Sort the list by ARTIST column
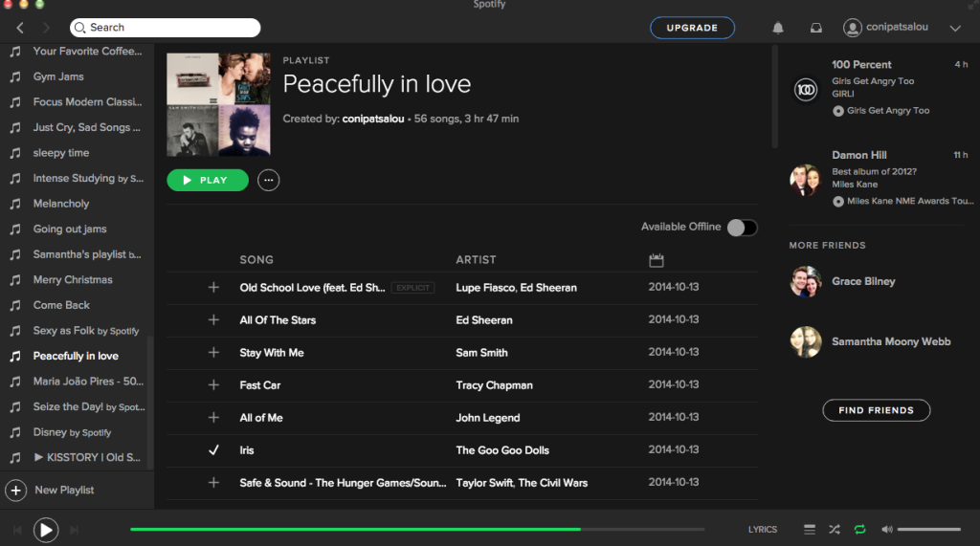Screen dimensions: 980x546 476,260
